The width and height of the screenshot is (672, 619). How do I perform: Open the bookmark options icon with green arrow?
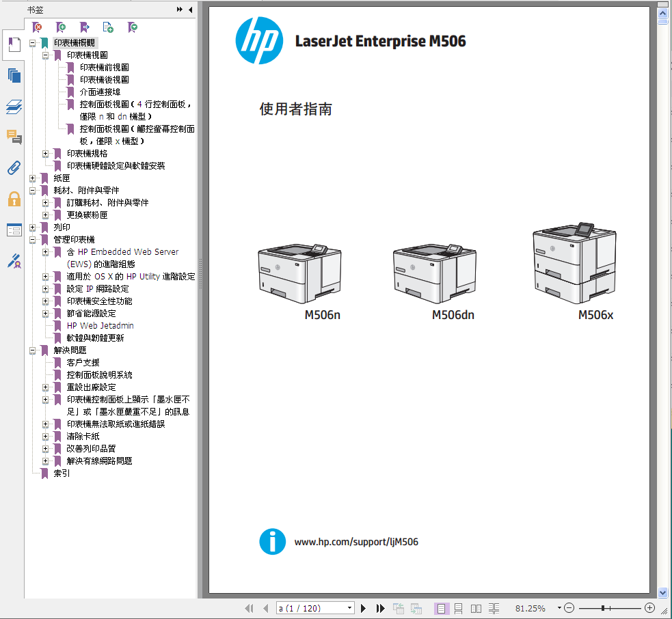click(x=133, y=28)
